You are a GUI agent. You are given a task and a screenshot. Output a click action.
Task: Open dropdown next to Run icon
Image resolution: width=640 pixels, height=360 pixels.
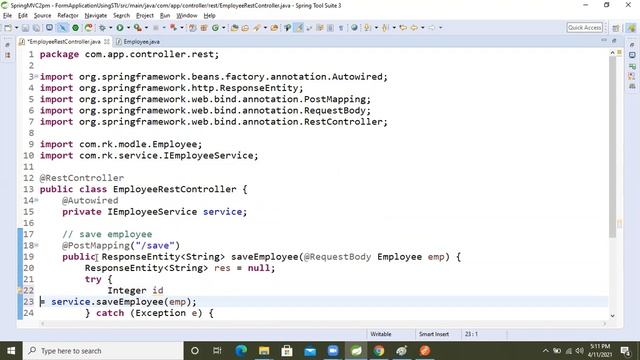coord(128,28)
